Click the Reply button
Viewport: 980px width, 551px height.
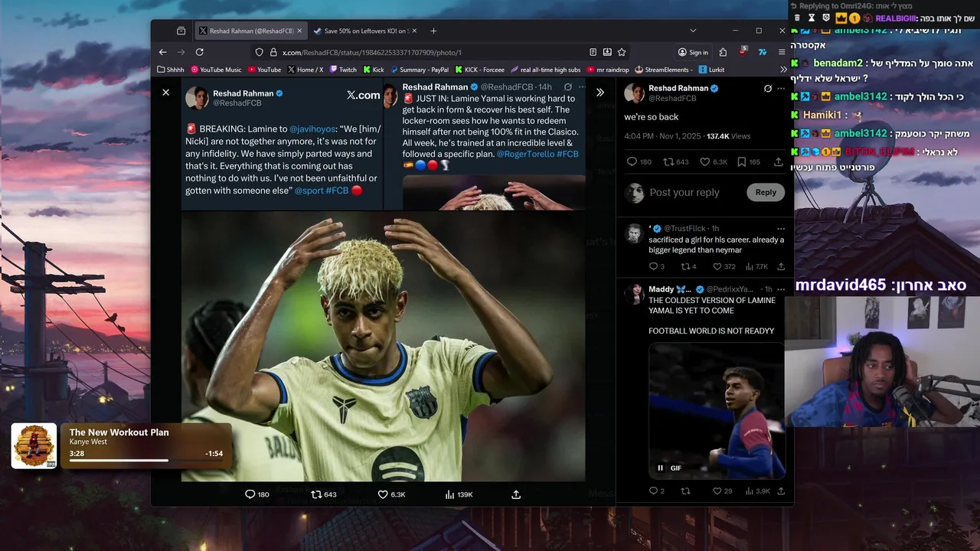point(766,192)
